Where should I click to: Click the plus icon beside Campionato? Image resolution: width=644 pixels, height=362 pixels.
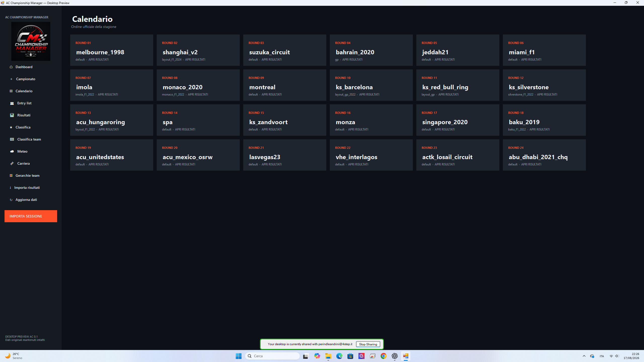11,79
